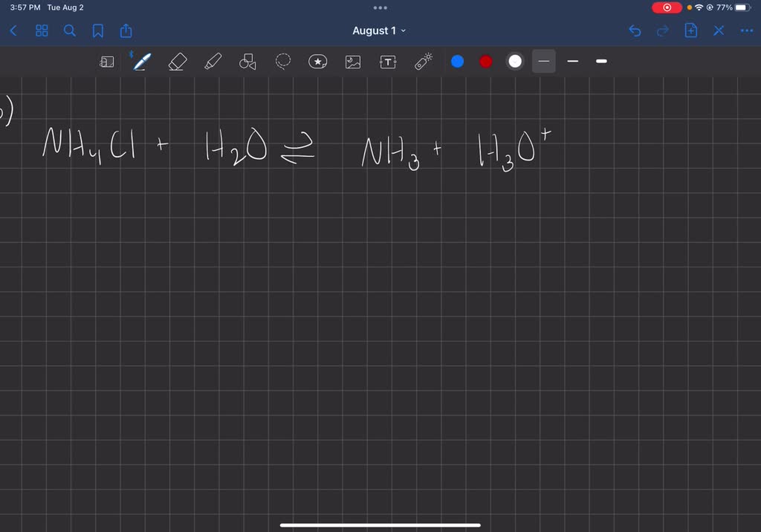Open the Elements stickers tool

click(317, 62)
